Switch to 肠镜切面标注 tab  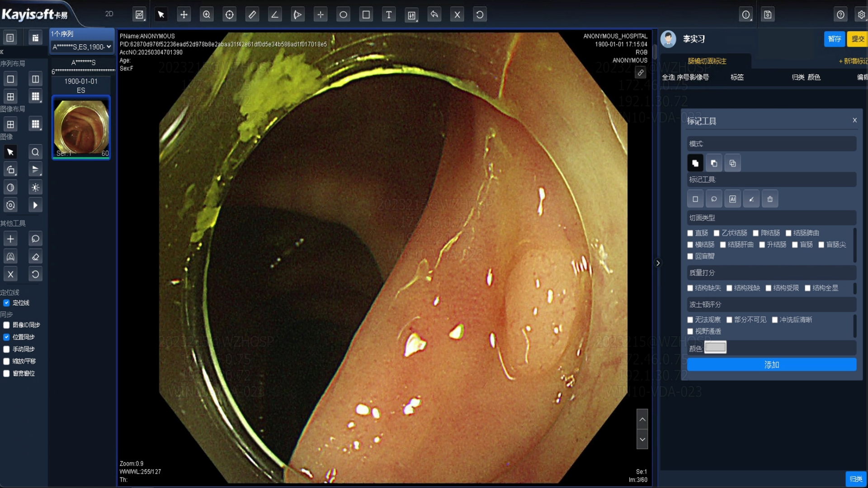point(707,61)
